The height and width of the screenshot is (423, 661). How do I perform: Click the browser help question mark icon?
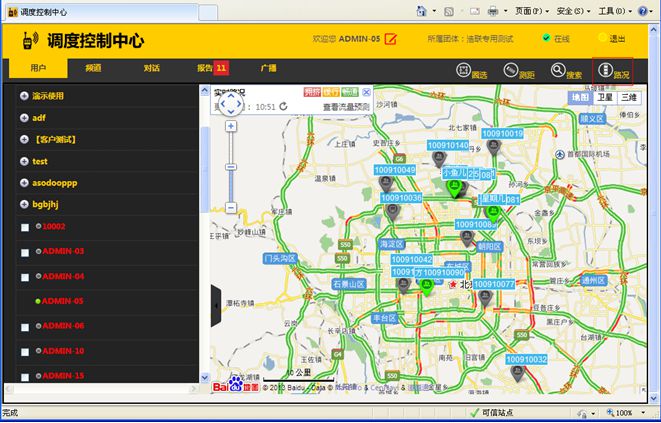coord(642,11)
